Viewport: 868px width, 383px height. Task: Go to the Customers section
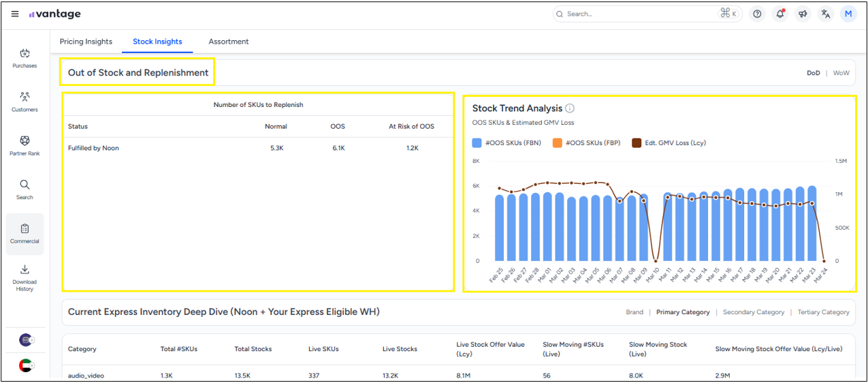25,102
